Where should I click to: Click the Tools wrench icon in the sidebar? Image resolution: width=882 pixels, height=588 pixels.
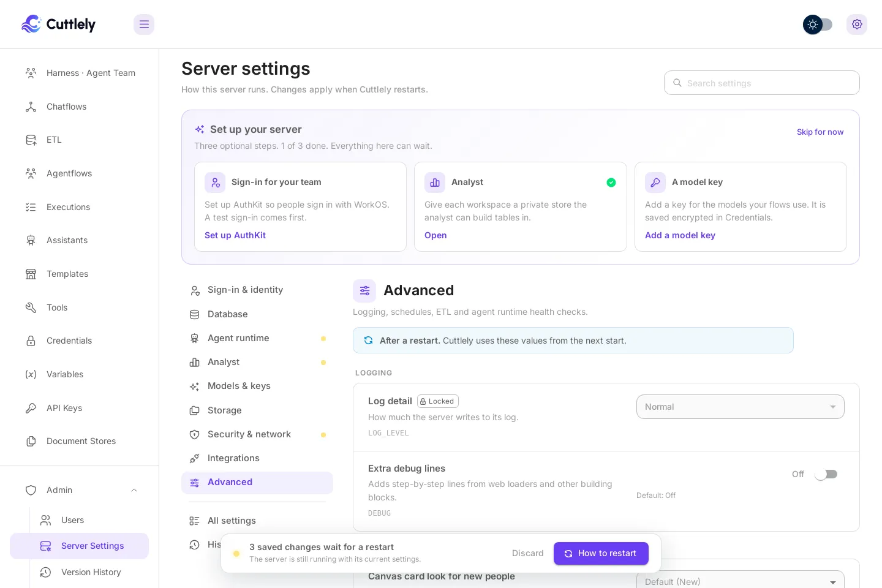[31, 307]
